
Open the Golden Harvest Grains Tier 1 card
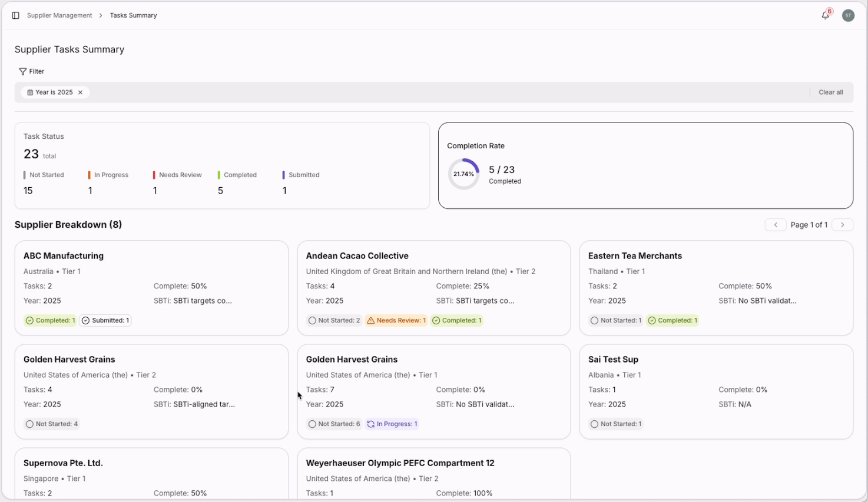(x=434, y=391)
